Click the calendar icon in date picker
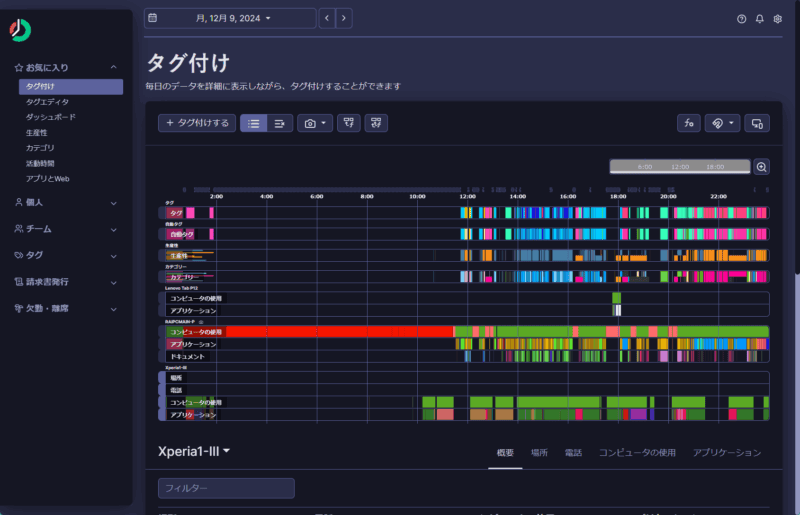Screen dimensions: 800x515 point(153,18)
